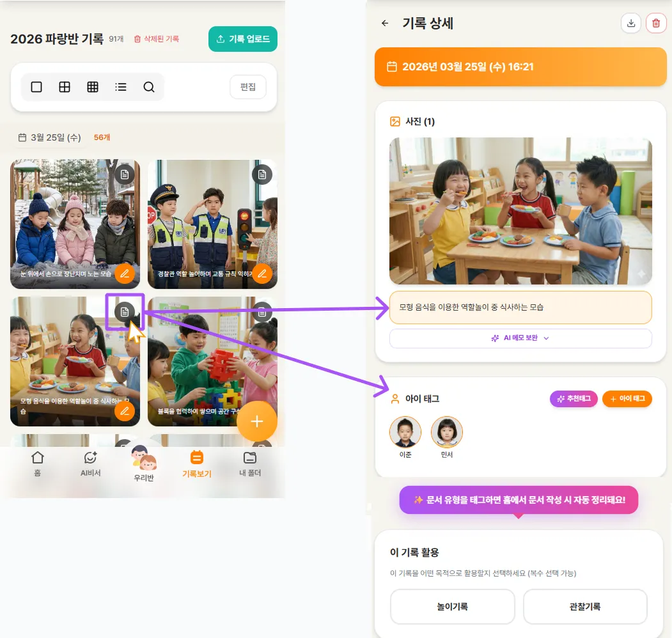Click the 기록 업로드 button
Screen dimensions: 672x638
pos(243,39)
